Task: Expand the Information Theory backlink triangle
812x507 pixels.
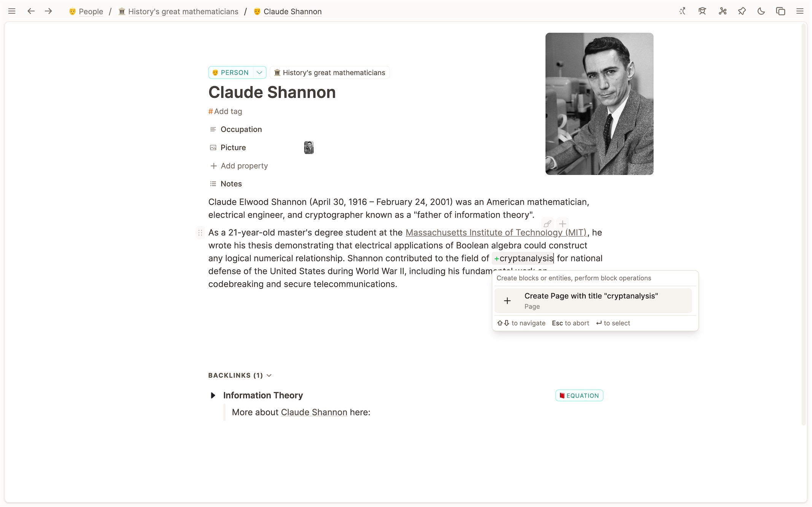Action: point(213,396)
